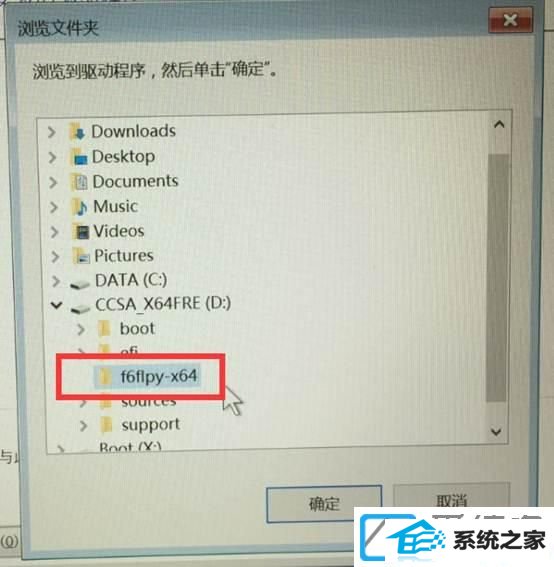The width and height of the screenshot is (554, 567).
Task: Click the scrollbar up arrow
Action: pyautogui.click(x=499, y=124)
